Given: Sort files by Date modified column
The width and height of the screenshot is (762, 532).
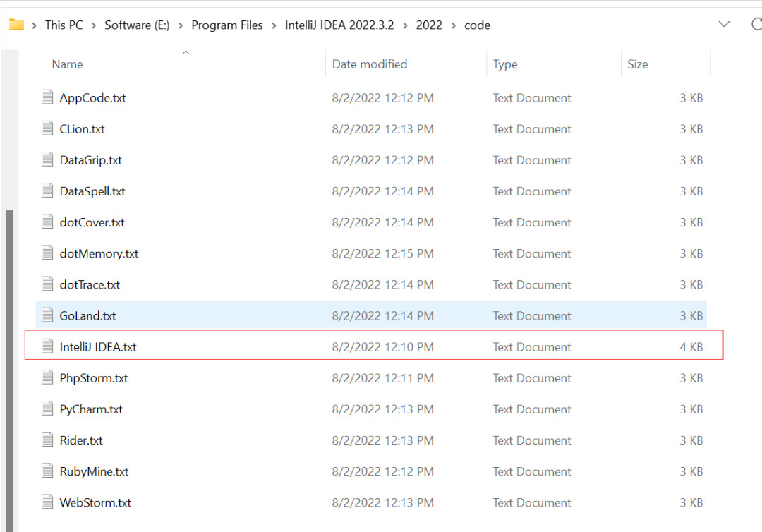Looking at the screenshot, I should point(369,64).
